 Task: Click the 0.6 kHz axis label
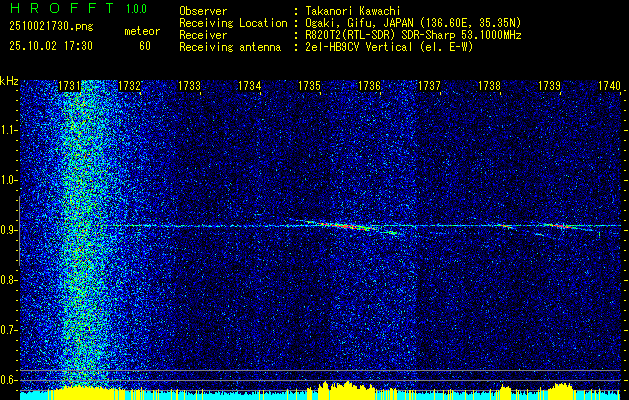[7, 380]
